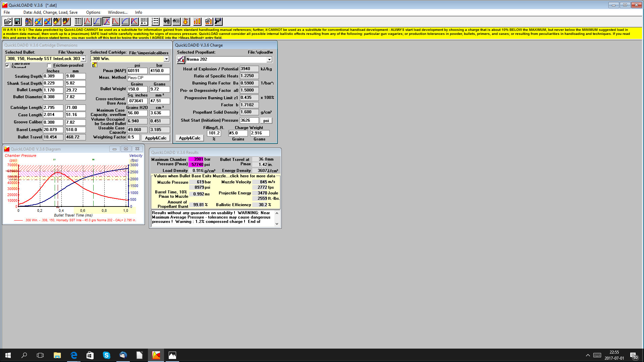Click muzzle values header for more data
Viewport: 644px width, 362px height.
[215, 176]
